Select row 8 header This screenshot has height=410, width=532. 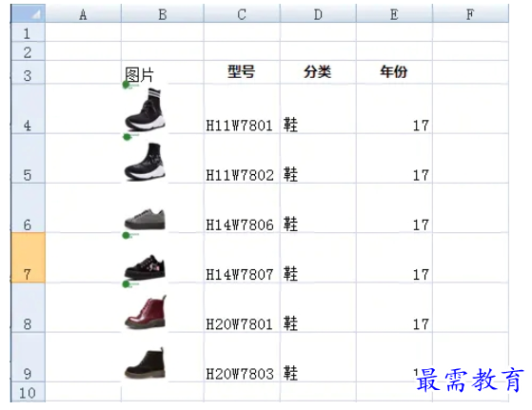(x=29, y=307)
